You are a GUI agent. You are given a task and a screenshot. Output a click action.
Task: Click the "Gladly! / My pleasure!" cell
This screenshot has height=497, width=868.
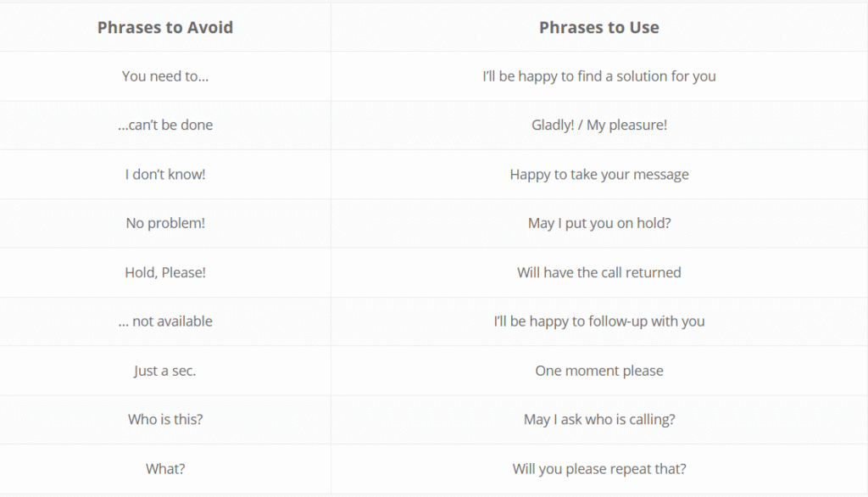(x=598, y=126)
